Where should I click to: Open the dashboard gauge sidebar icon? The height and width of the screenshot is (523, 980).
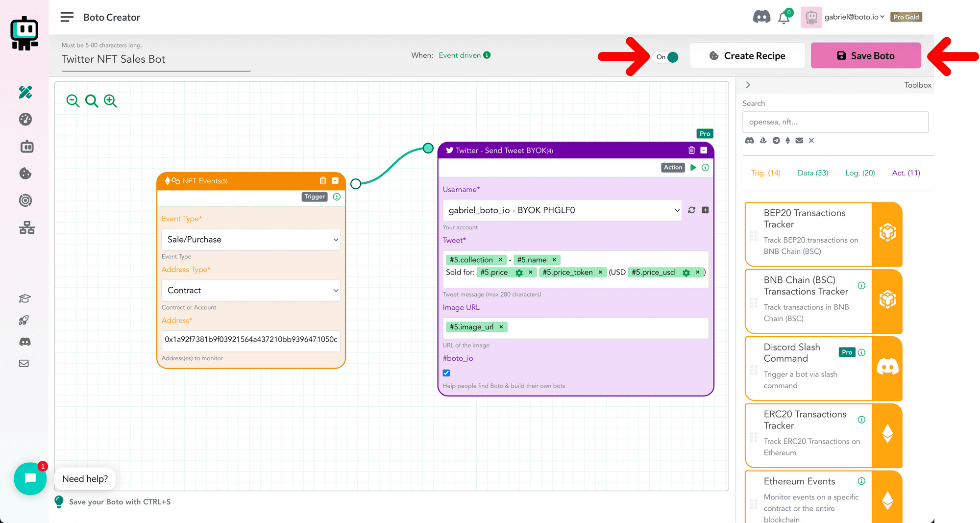pyautogui.click(x=25, y=119)
